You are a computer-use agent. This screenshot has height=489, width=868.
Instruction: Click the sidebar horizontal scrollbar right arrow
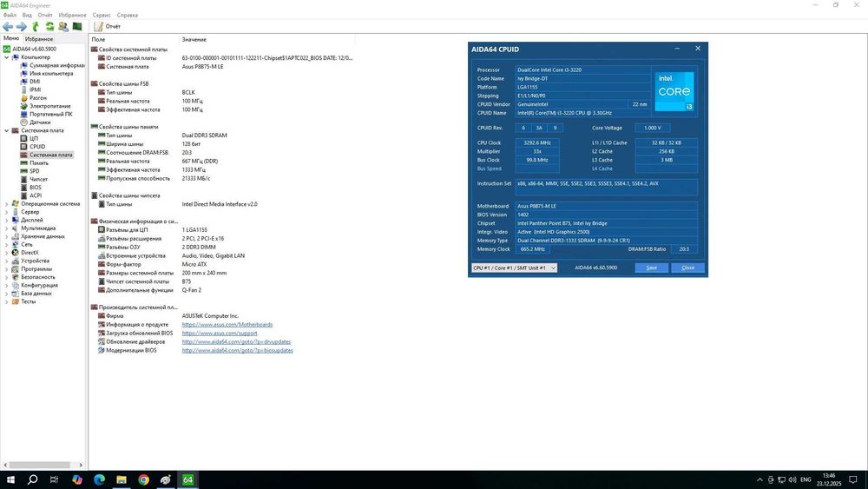coord(81,466)
